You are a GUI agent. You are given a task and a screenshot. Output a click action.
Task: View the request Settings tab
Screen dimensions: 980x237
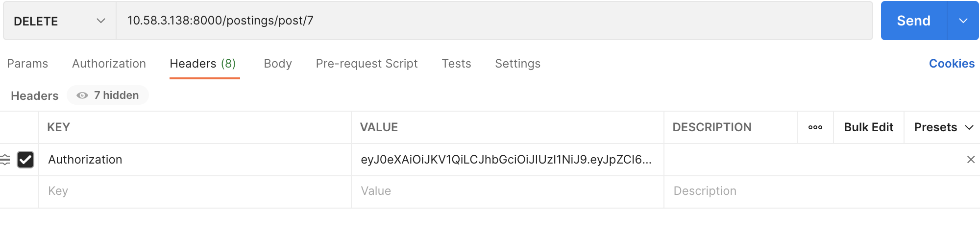pyautogui.click(x=517, y=64)
